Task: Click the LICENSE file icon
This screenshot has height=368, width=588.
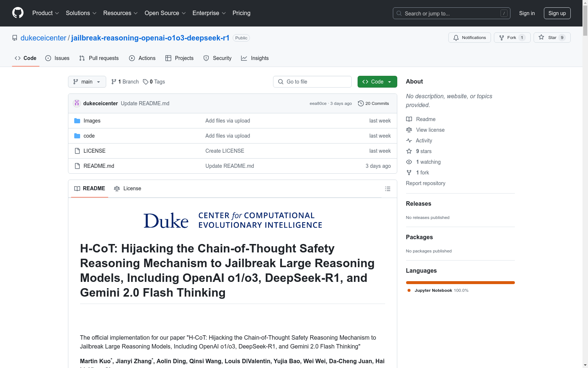Action: pos(77,151)
